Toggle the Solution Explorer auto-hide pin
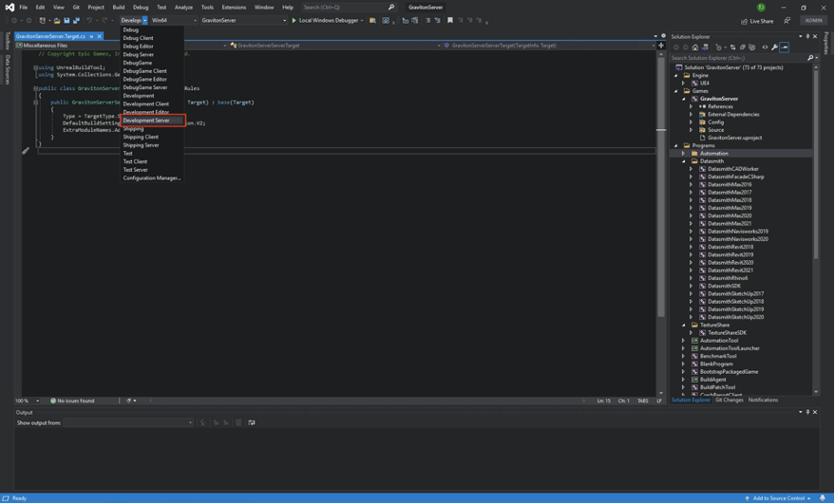 coord(807,36)
